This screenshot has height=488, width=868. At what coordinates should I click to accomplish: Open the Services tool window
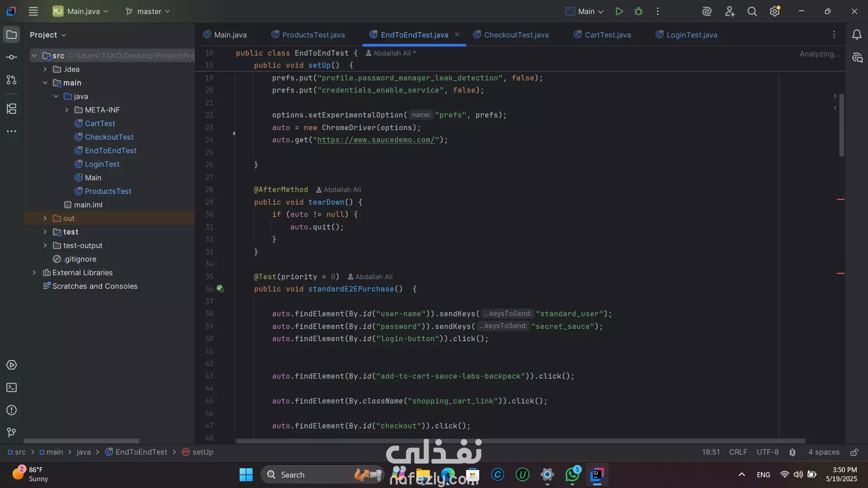coord(11,365)
